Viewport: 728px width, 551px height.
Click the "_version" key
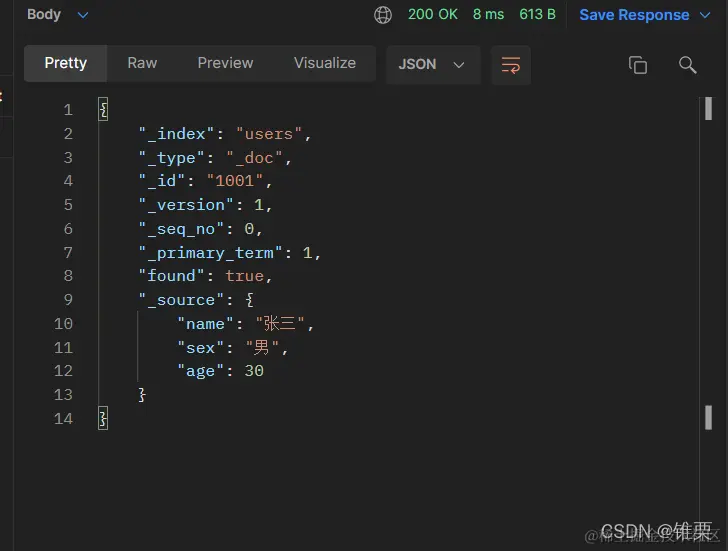[186, 205]
